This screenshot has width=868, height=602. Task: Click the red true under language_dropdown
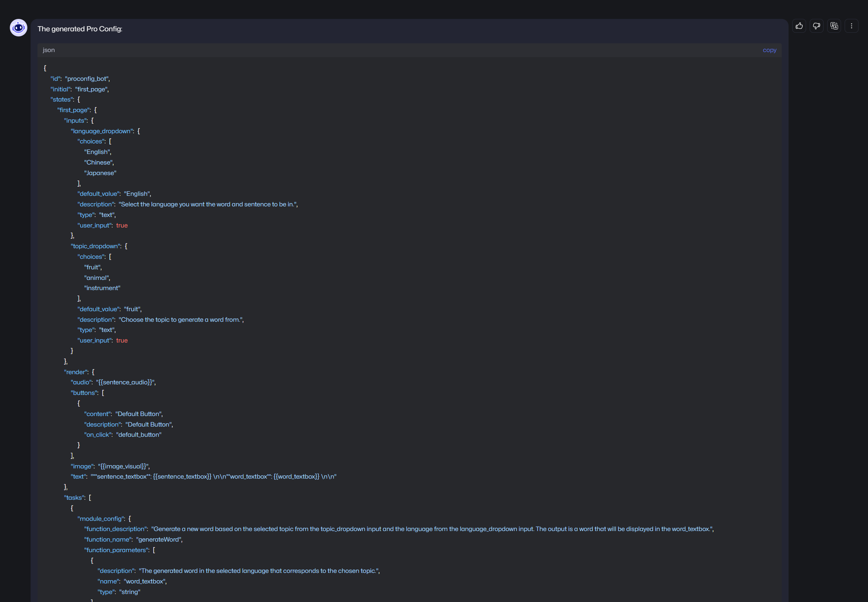point(122,226)
